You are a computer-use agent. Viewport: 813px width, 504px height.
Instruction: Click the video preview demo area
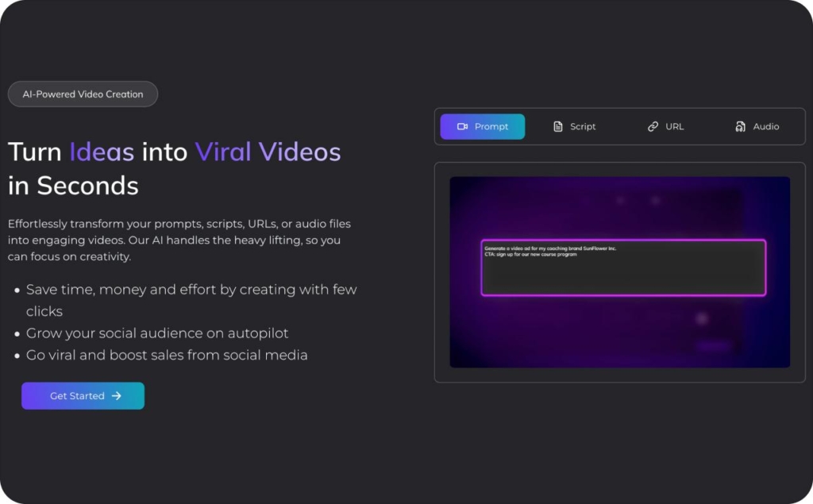[620, 272]
